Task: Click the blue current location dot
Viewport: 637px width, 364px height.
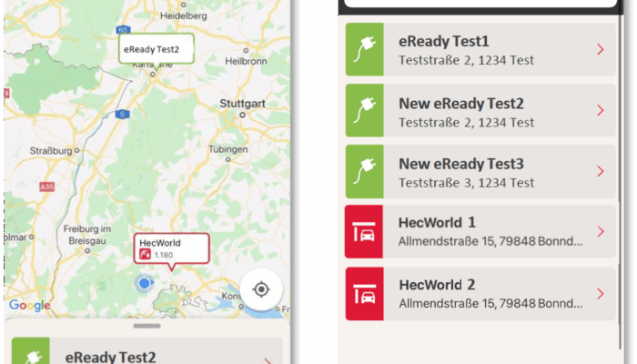Action: point(144,284)
